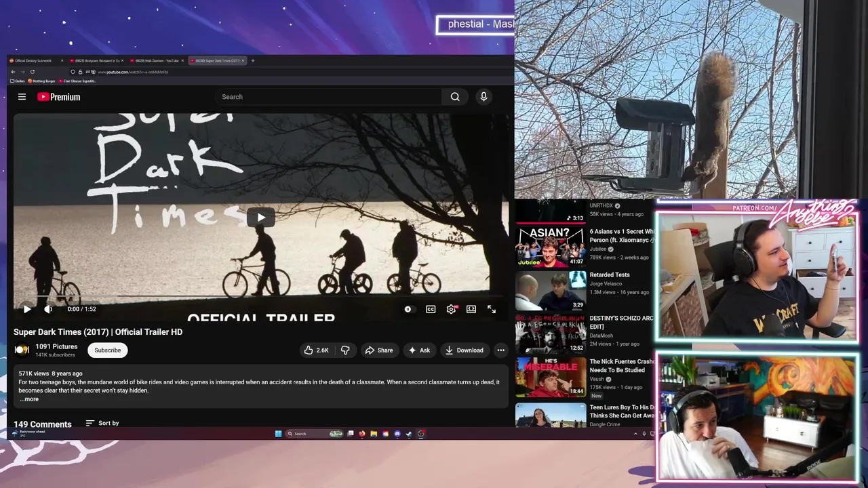
Task: Click the large center play button overlay
Action: [x=261, y=218]
